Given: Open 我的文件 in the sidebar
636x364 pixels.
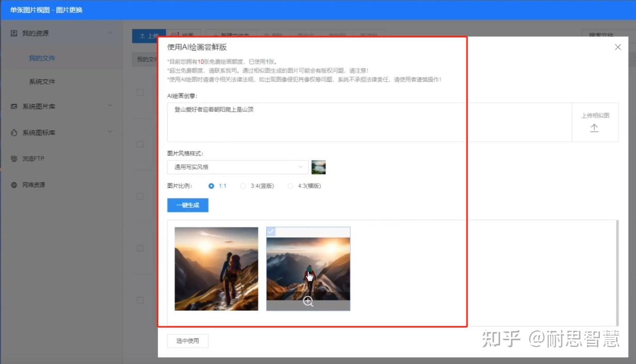Looking at the screenshot, I should 42,58.
